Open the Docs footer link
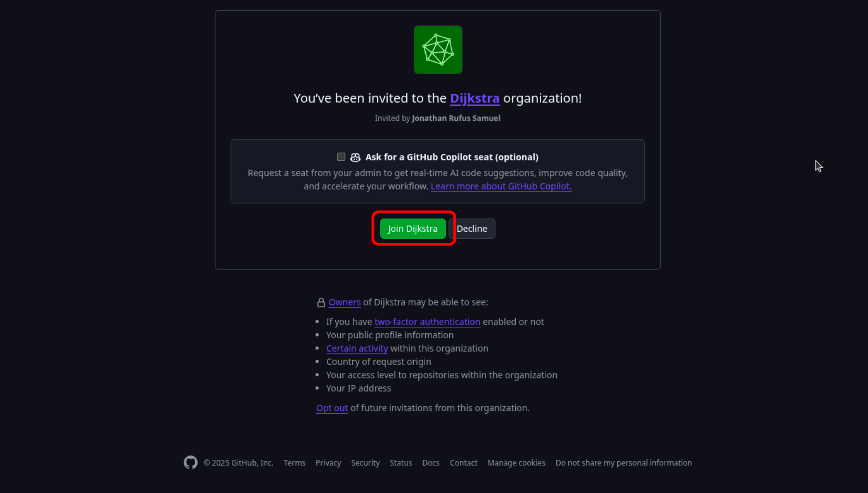The image size is (868, 493). pyautogui.click(x=430, y=463)
